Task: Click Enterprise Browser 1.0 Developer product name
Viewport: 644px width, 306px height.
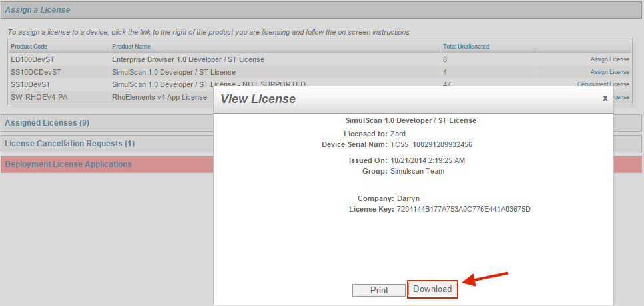Action: click(x=188, y=59)
